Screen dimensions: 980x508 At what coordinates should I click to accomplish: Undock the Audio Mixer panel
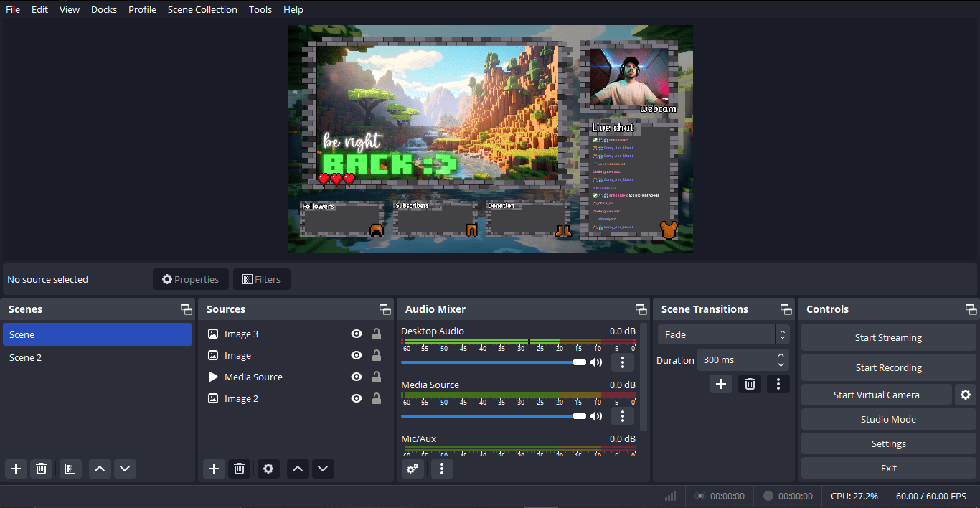coord(641,309)
